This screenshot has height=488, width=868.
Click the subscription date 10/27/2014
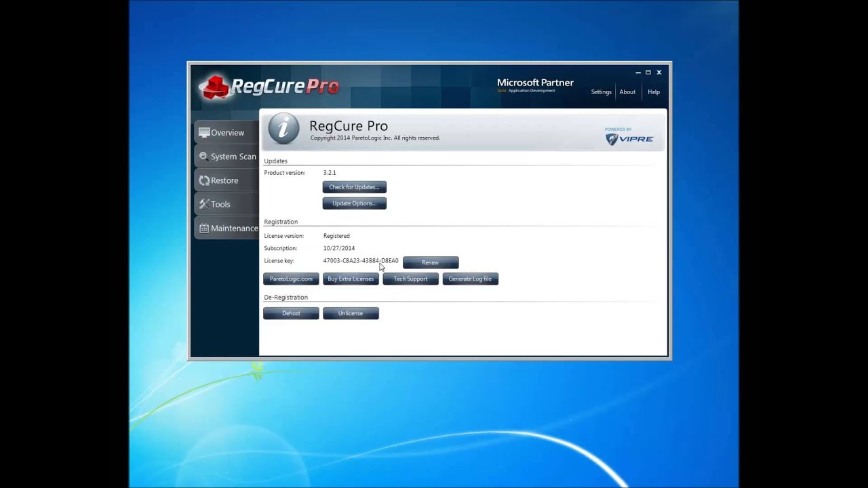point(339,248)
